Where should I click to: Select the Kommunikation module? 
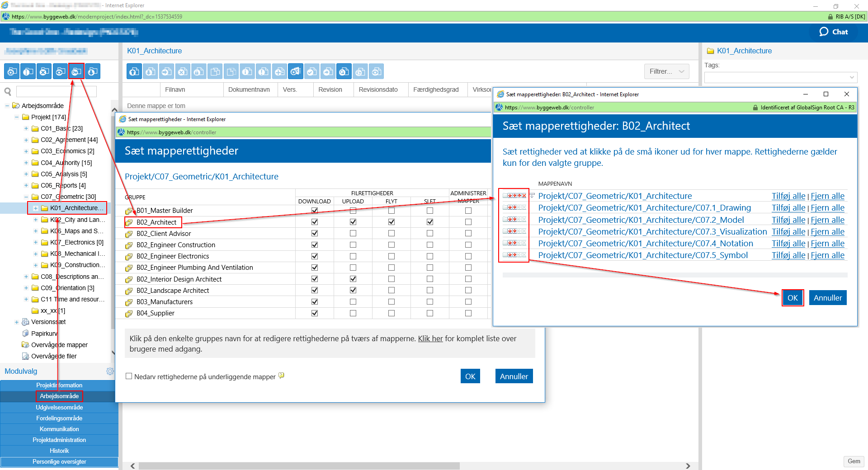59,429
